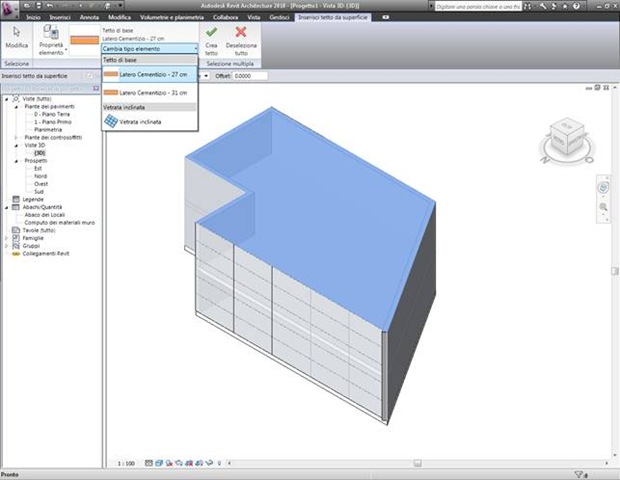620x480 pixels.
Task: Expand Piante dei controsoffitti node
Action: (x=16, y=138)
